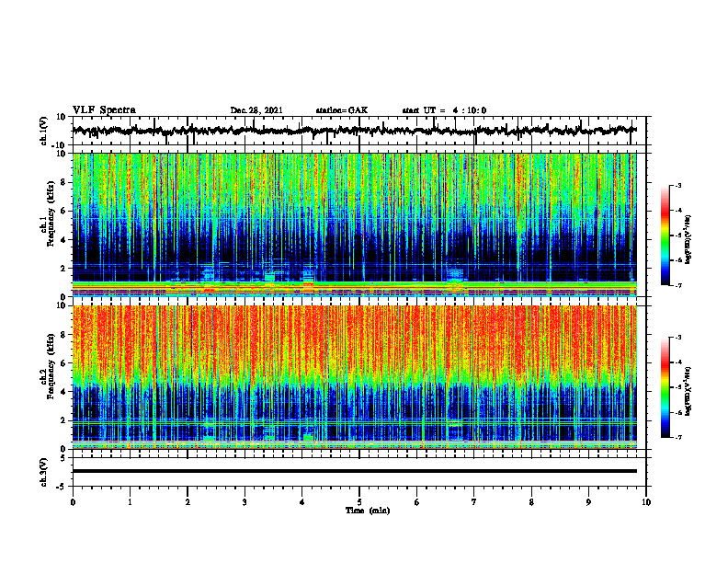This screenshot has height=563, width=728.
Task: Click time axis tick label "8"
Action: [x=531, y=502]
